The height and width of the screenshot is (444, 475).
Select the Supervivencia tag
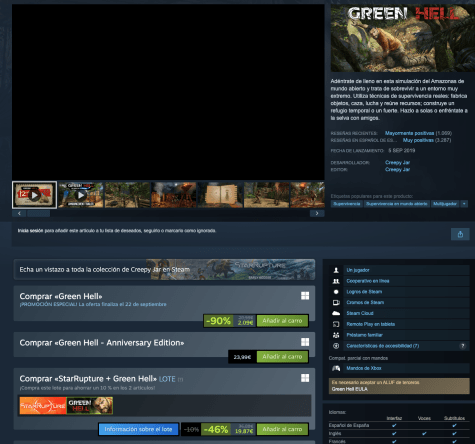[347, 204]
